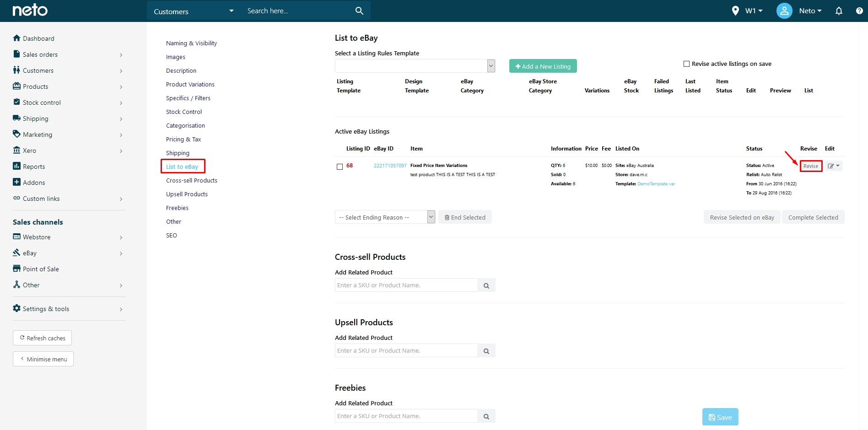This screenshot has width=868, height=430.
Task: Click the Point of Sale store icon
Action: click(17, 269)
